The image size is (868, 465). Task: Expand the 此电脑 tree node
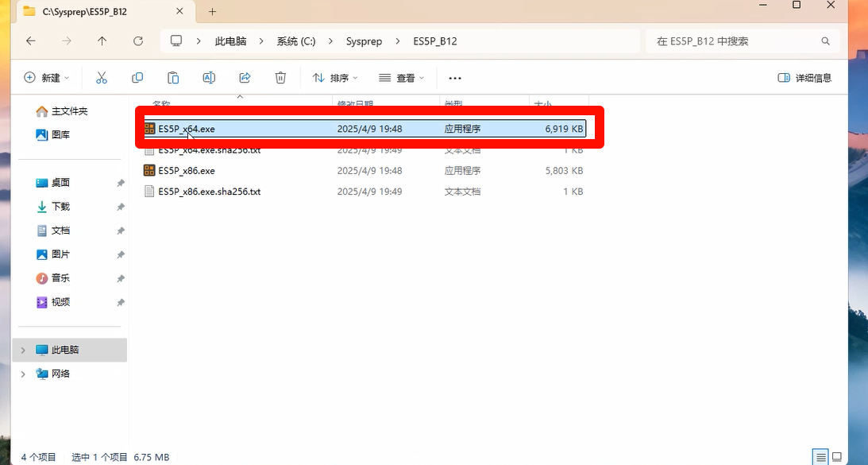(22, 349)
